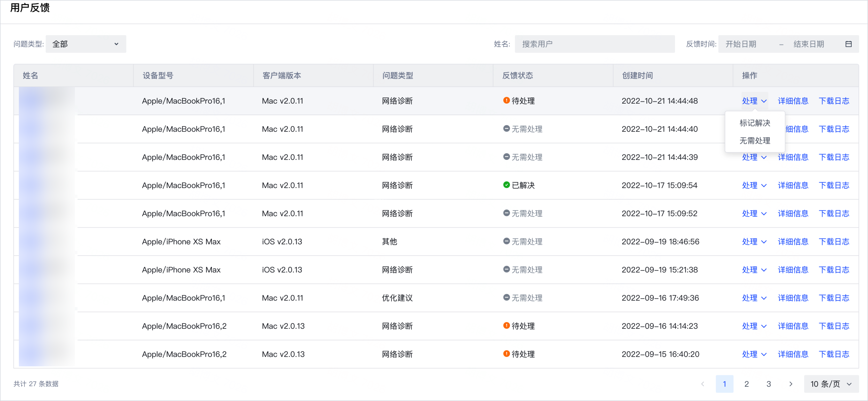This screenshot has height=401, width=868.
Task: Open 详细信息 for 2022-10-17 15:09:52 row
Action: coord(793,213)
